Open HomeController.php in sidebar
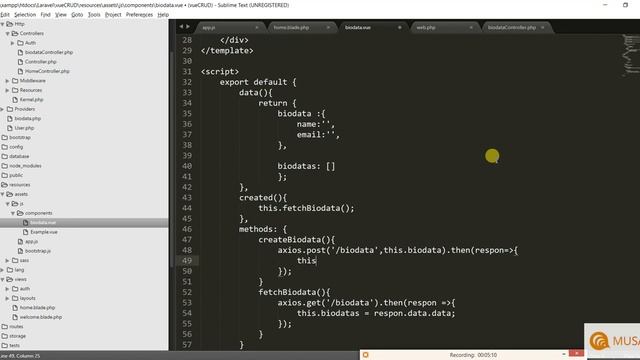This screenshot has width=640, height=360. point(47,71)
